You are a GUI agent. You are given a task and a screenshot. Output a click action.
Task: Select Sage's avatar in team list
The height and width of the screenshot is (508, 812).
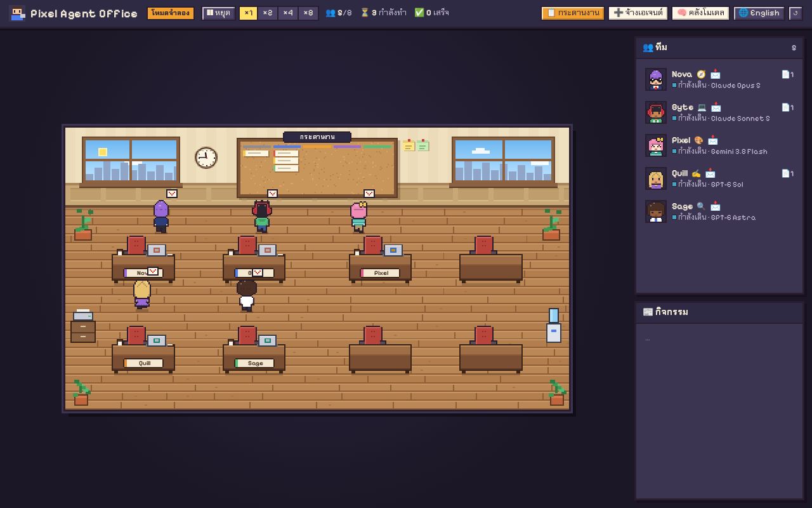point(656,211)
